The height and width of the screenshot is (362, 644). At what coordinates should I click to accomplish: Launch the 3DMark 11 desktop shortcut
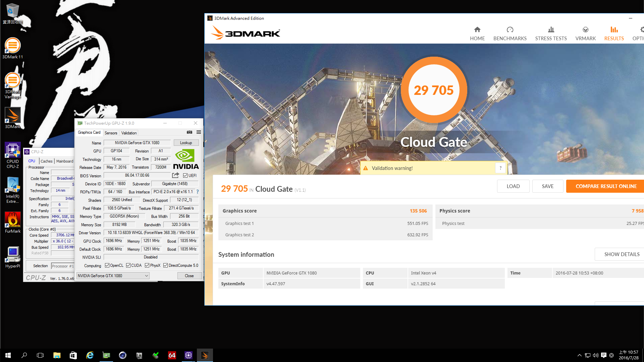coord(12,48)
